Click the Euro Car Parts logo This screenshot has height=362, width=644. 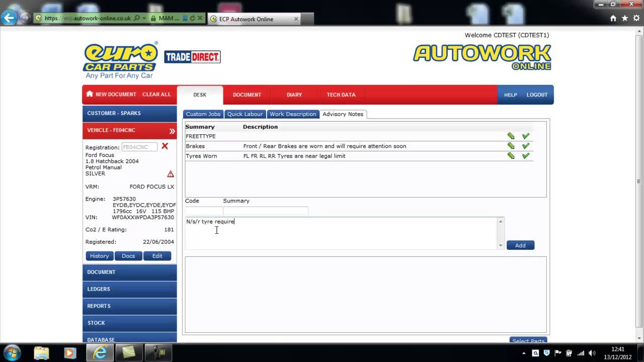click(120, 61)
